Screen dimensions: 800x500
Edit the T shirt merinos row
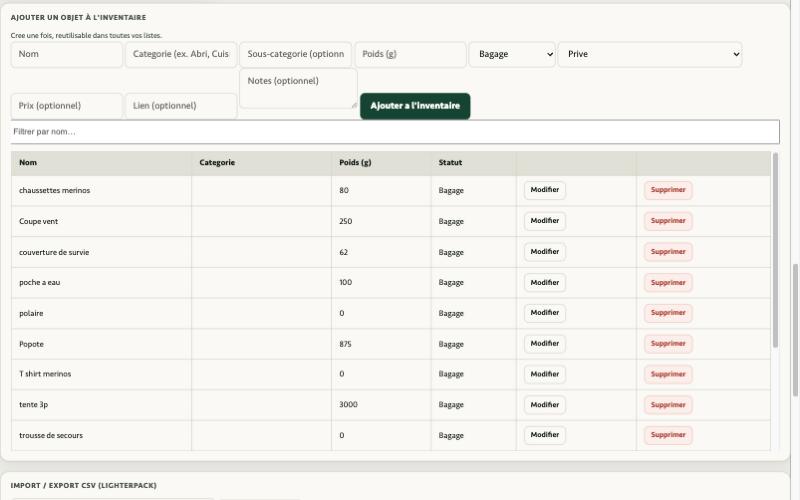pyautogui.click(x=544, y=374)
